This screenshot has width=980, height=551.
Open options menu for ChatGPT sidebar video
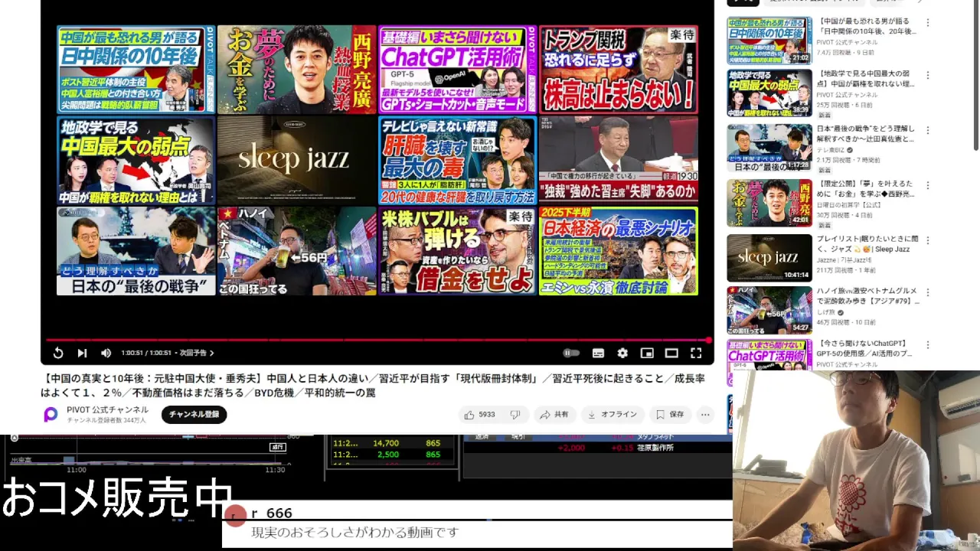pos(928,345)
